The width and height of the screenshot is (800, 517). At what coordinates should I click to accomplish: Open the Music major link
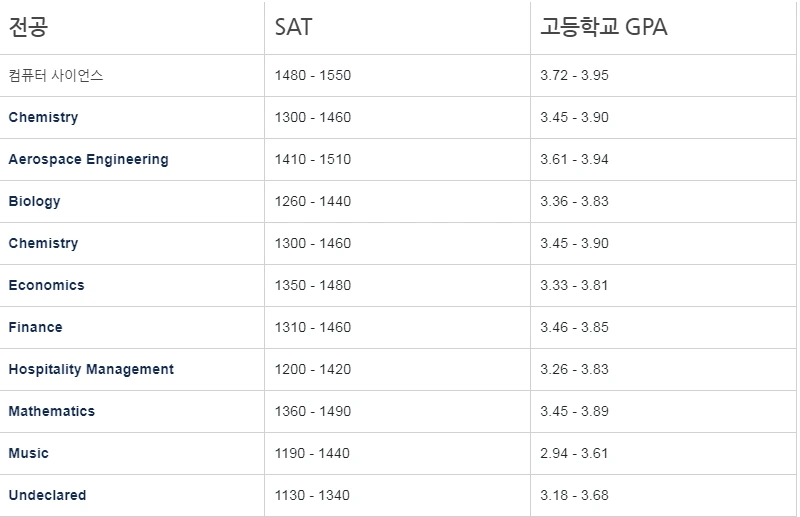tap(28, 453)
